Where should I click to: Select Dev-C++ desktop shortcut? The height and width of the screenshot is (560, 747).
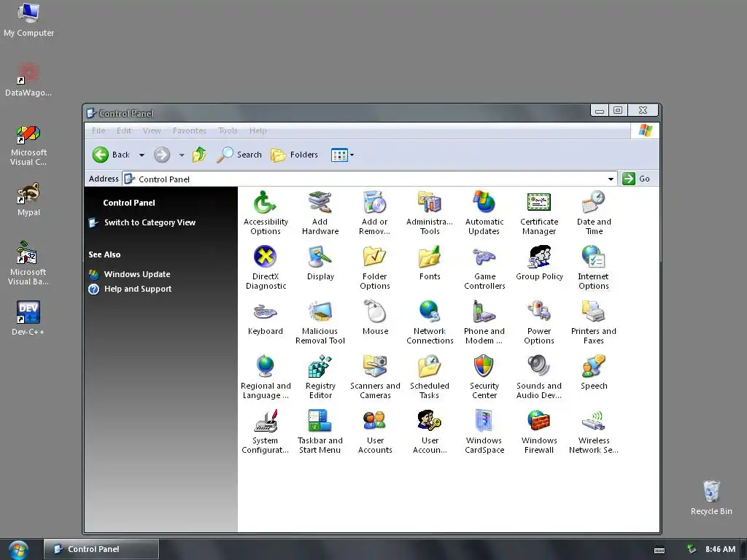click(28, 318)
